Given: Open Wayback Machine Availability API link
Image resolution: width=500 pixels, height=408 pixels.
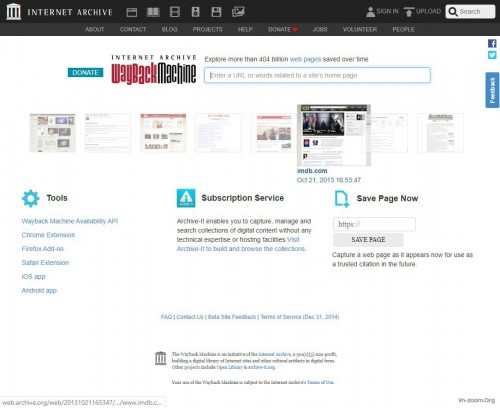Looking at the screenshot, I should (x=70, y=221).
